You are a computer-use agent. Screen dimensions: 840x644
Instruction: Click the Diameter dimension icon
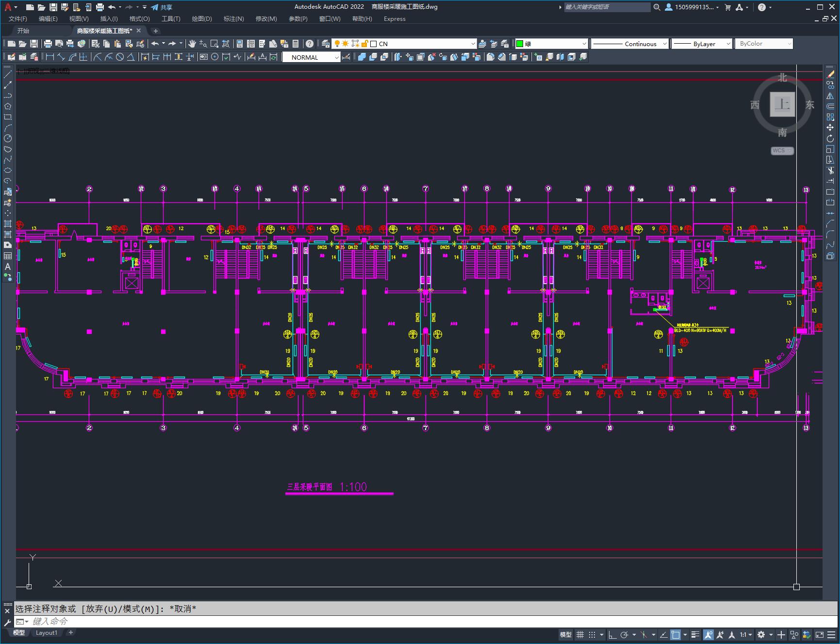[x=120, y=57]
